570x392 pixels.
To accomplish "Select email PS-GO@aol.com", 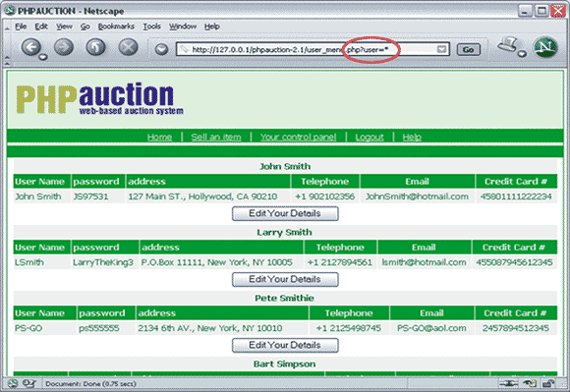I will 431,328.
